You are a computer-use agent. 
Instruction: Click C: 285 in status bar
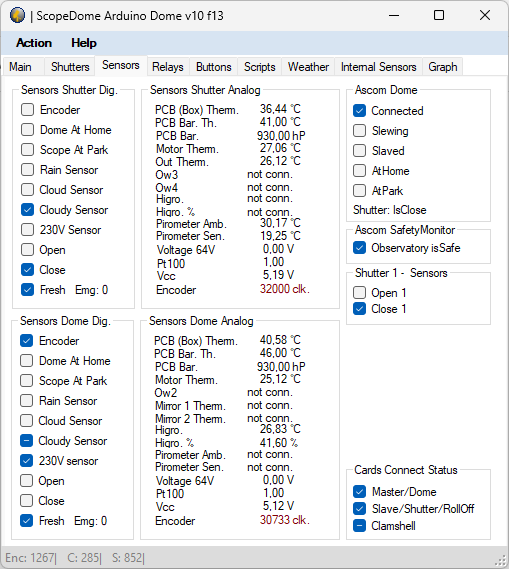tap(84, 558)
